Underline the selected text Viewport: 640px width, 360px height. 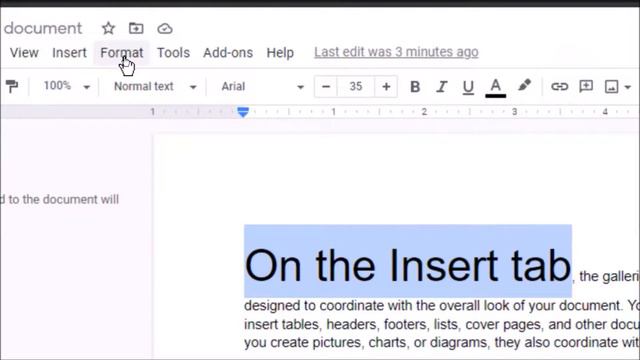[x=468, y=87]
